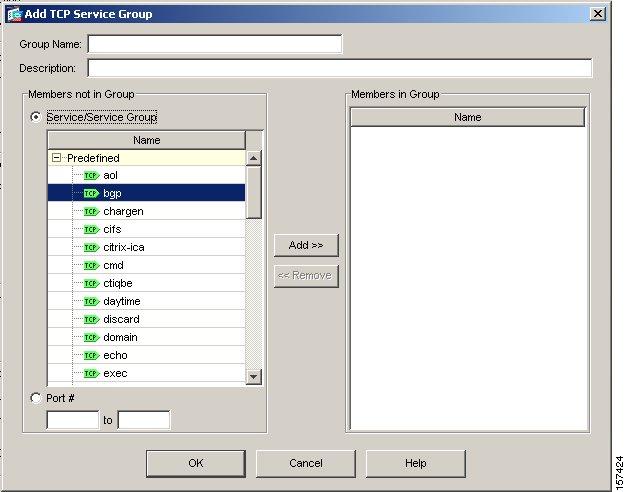The image size is (625, 492).
Task: Click the Cancel button
Action: point(306,463)
